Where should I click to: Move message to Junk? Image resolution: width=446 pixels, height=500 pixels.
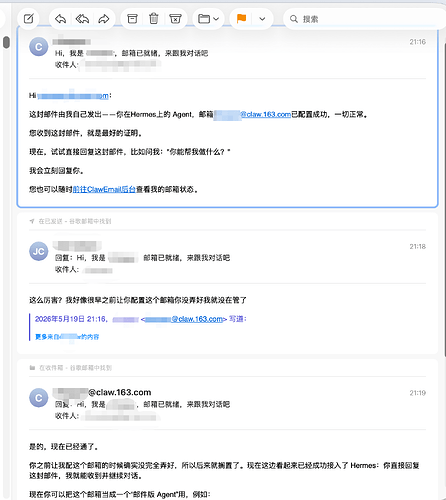[x=175, y=19]
